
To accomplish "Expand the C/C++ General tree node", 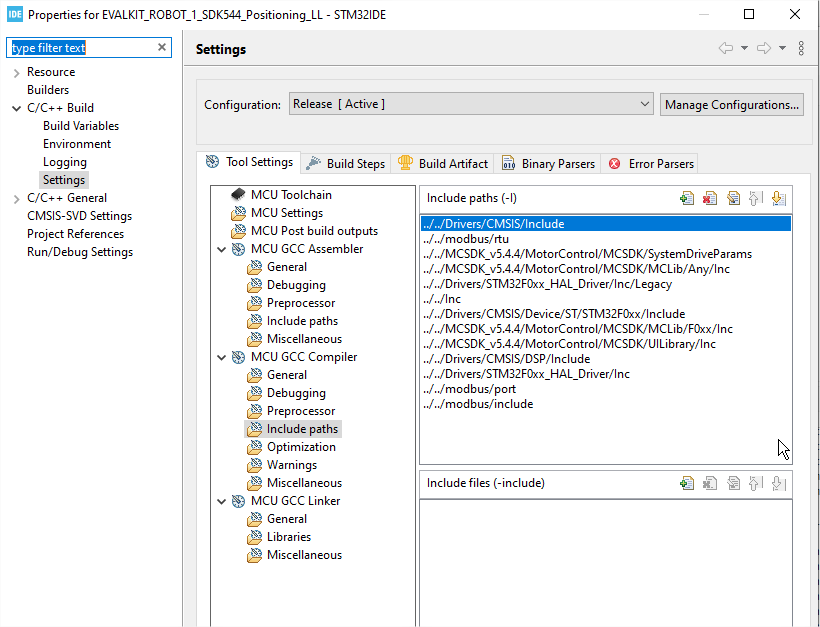I will pyautogui.click(x=17, y=198).
